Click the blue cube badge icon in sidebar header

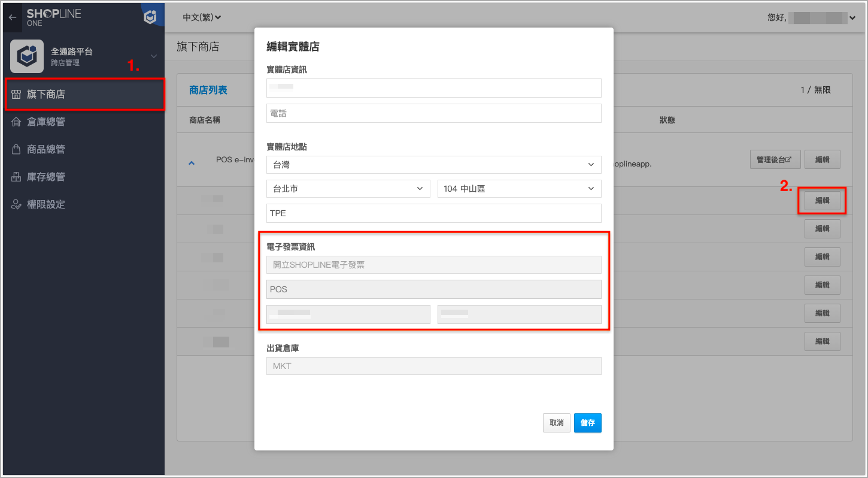coord(150,17)
